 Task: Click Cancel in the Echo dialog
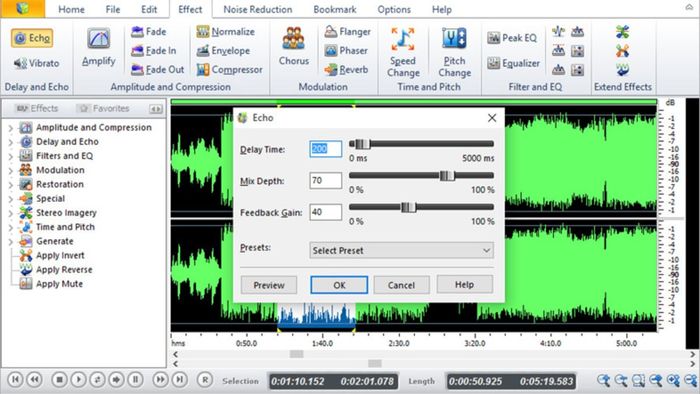pyautogui.click(x=401, y=285)
